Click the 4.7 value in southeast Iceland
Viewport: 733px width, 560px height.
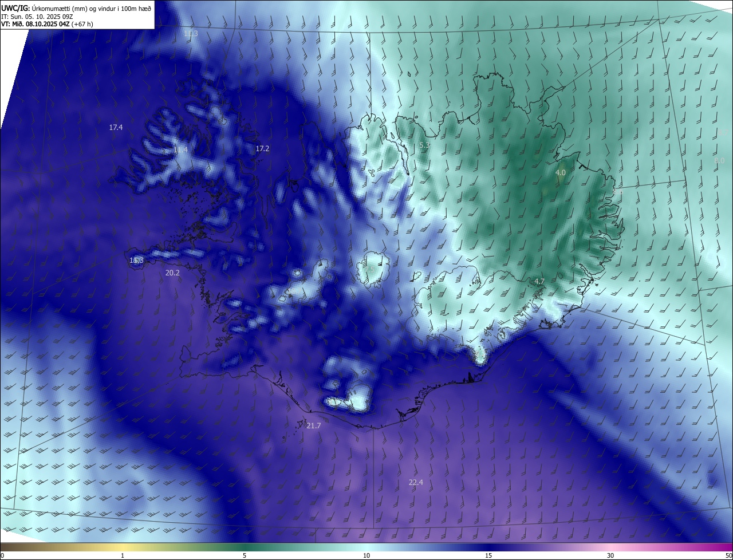coord(539,281)
